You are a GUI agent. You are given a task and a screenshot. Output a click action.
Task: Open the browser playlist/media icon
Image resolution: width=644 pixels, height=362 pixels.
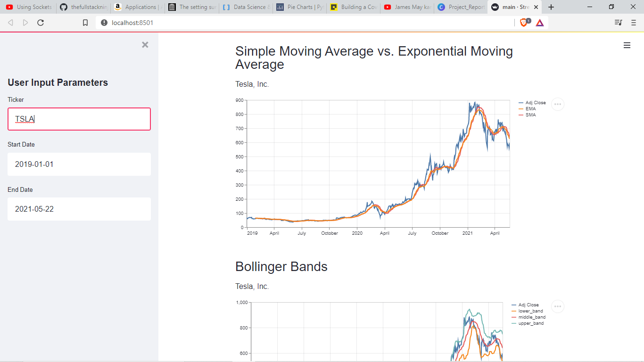pyautogui.click(x=619, y=23)
